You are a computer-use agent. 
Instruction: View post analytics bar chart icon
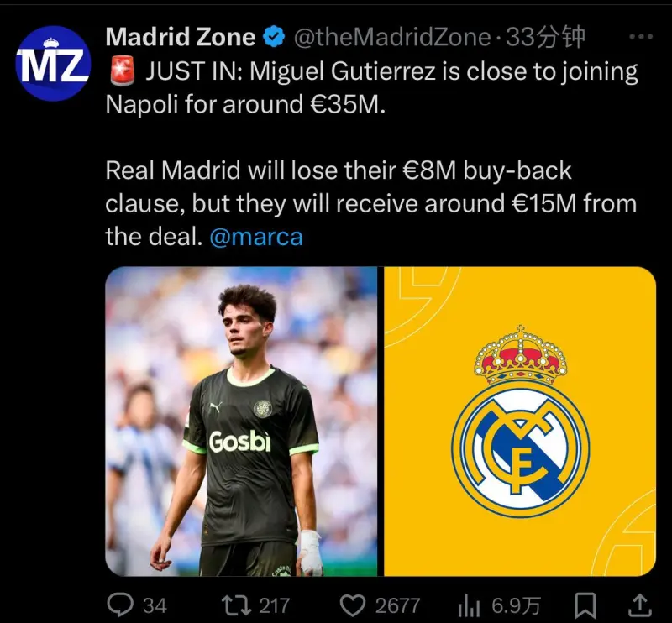[469, 606]
